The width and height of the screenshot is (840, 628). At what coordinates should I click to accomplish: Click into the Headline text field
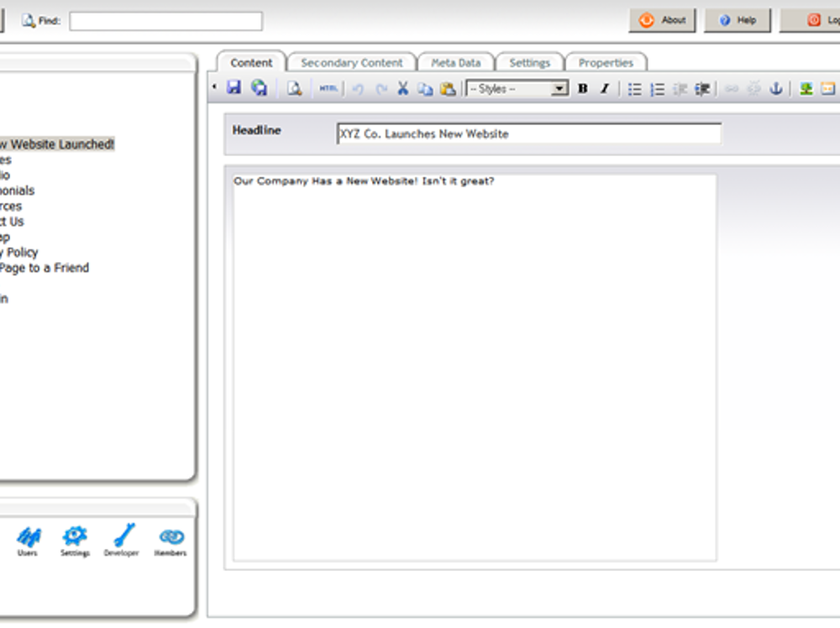(x=528, y=133)
